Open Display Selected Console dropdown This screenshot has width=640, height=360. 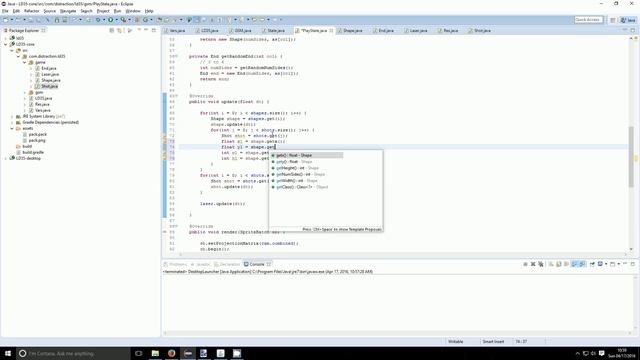(606, 264)
